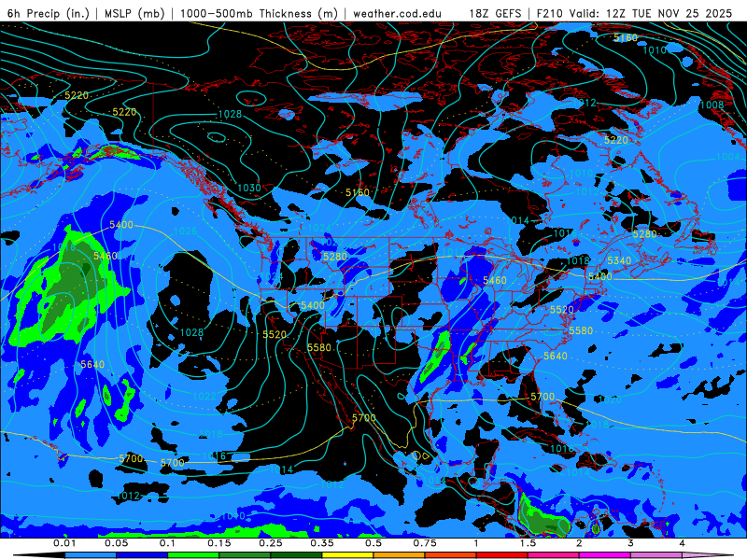Click the 0.1 legend value
Viewport: 747px width, 560px height.
coord(168,543)
